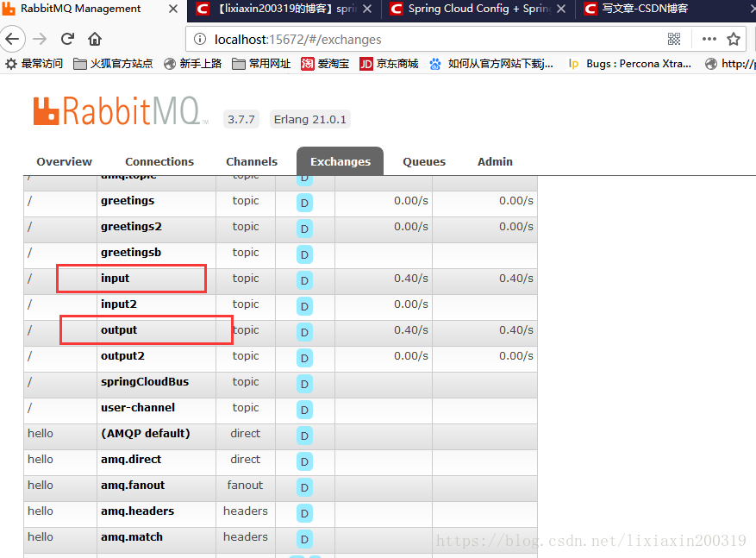The width and height of the screenshot is (756, 558).
Task: Open the Bugs : Percona Xtra bookmark
Action: (x=629, y=64)
